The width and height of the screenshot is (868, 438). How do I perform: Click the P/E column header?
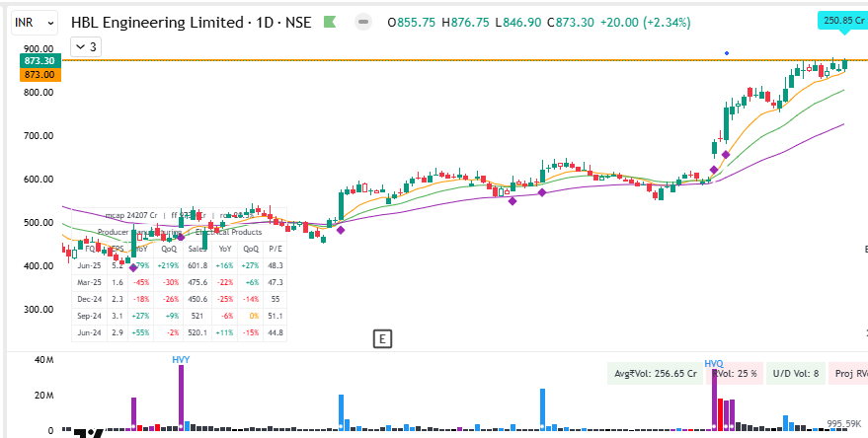[x=276, y=249]
